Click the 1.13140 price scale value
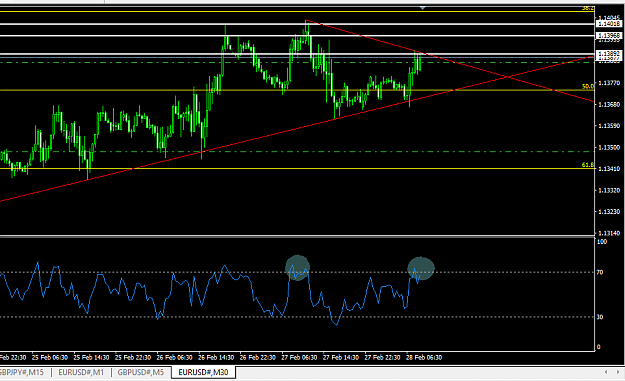625x381 pixels. point(609,233)
